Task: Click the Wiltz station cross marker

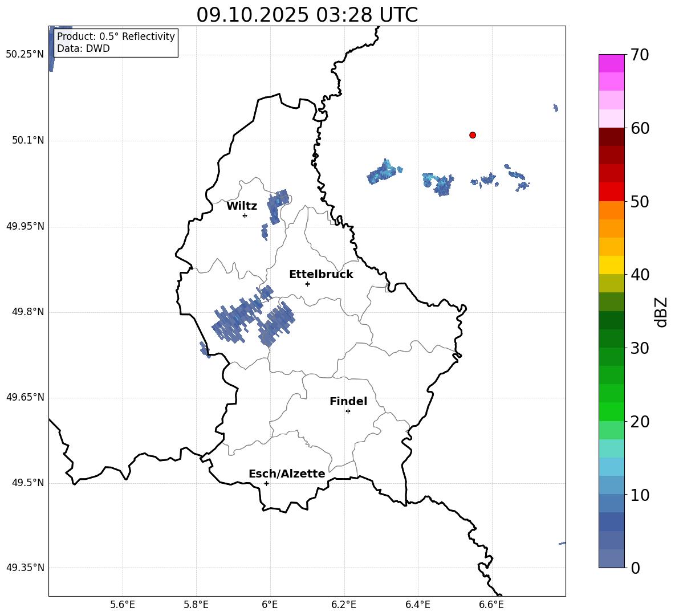Action: [245, 216]
